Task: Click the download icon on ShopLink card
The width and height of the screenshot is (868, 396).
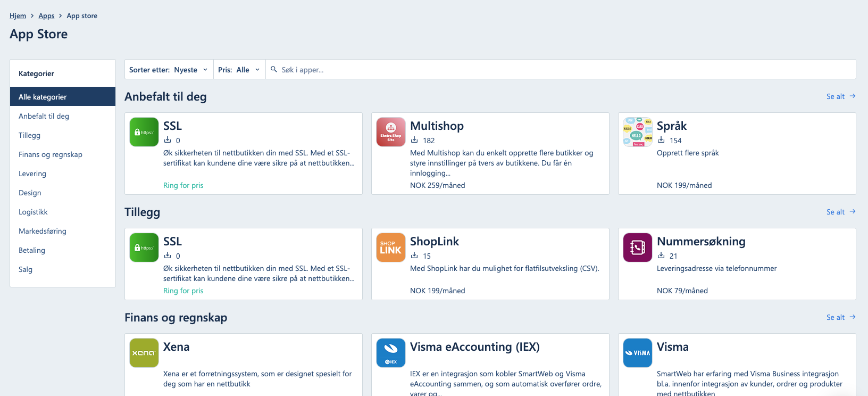Action: pos(414,255)
